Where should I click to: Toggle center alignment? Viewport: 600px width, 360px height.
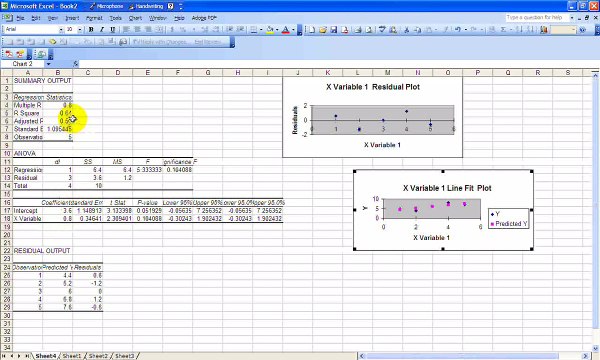point(137,29)
